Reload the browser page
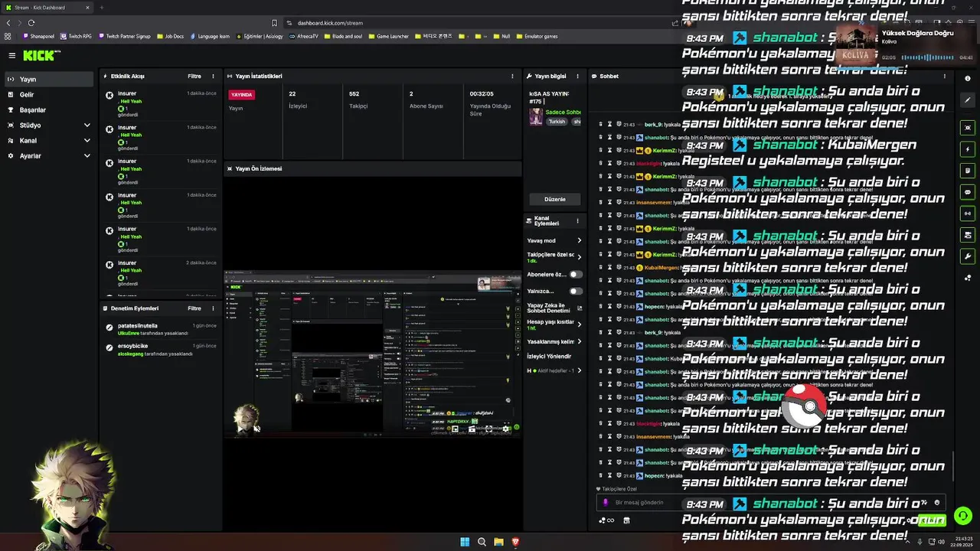This screenshot has height=551, width=980. 31,23
